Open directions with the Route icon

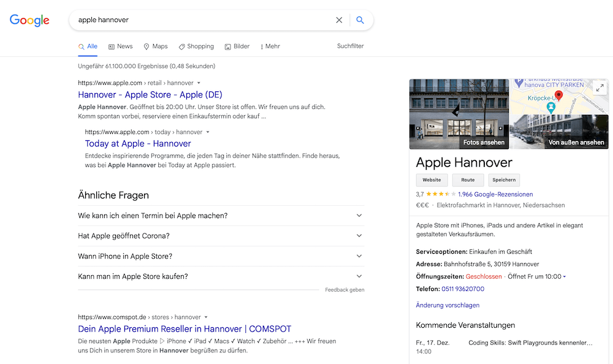(x=468, y=180)
